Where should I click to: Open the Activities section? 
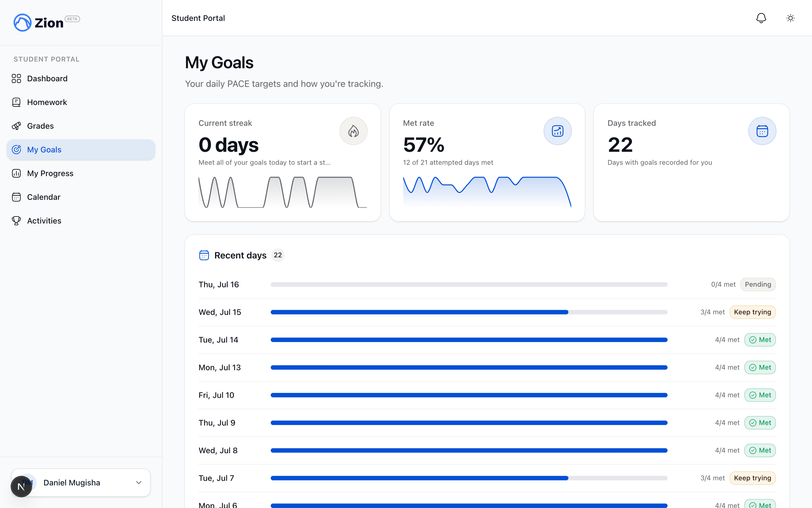tap(81, 221)
